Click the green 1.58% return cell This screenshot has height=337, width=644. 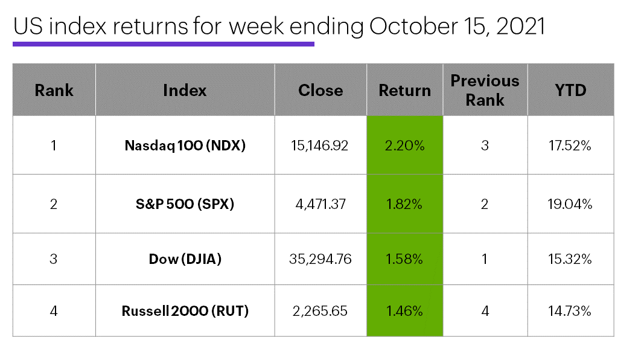click(404, 260)
